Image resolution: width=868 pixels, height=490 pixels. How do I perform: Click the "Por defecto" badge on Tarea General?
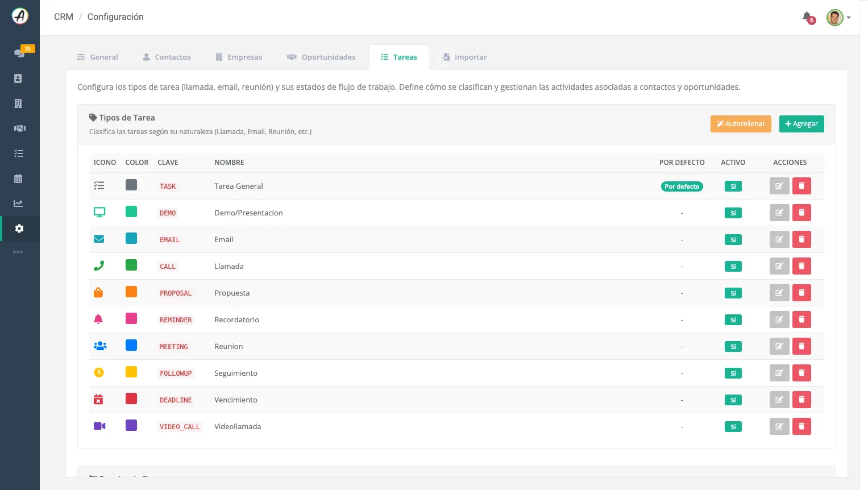click(682, 186)
